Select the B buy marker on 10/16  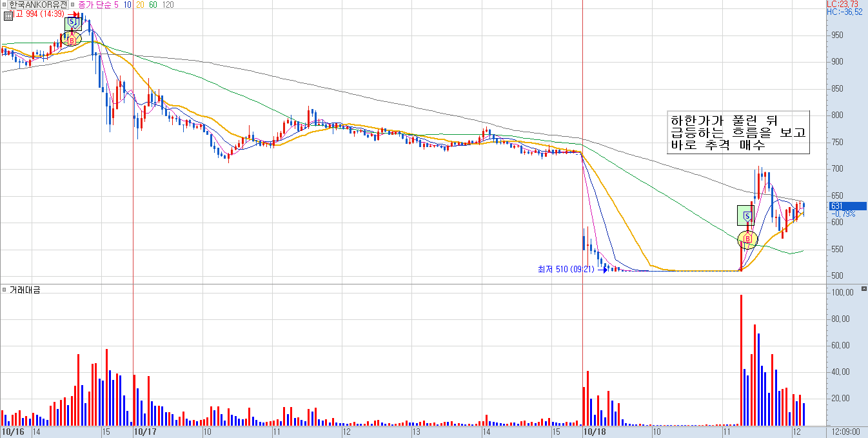[72, 39]
